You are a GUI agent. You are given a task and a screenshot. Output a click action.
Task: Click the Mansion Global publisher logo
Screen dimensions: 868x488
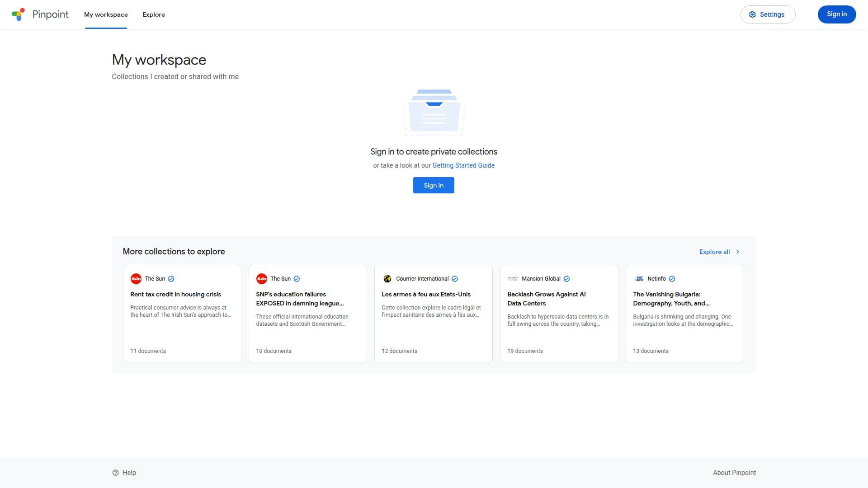(513, 279)
